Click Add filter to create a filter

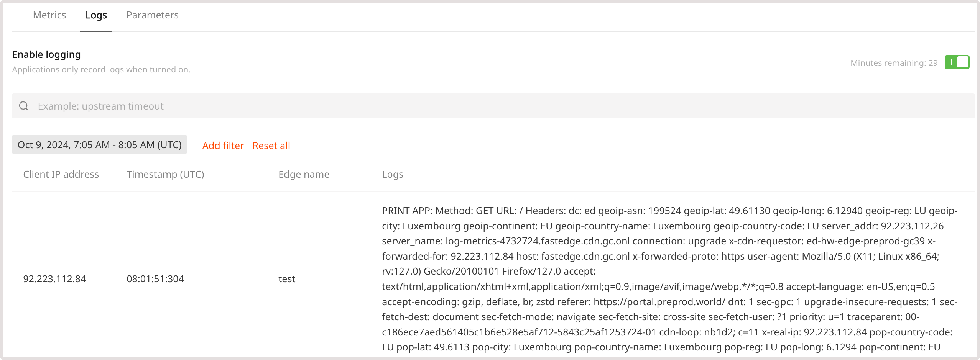[x=223, y=145]
